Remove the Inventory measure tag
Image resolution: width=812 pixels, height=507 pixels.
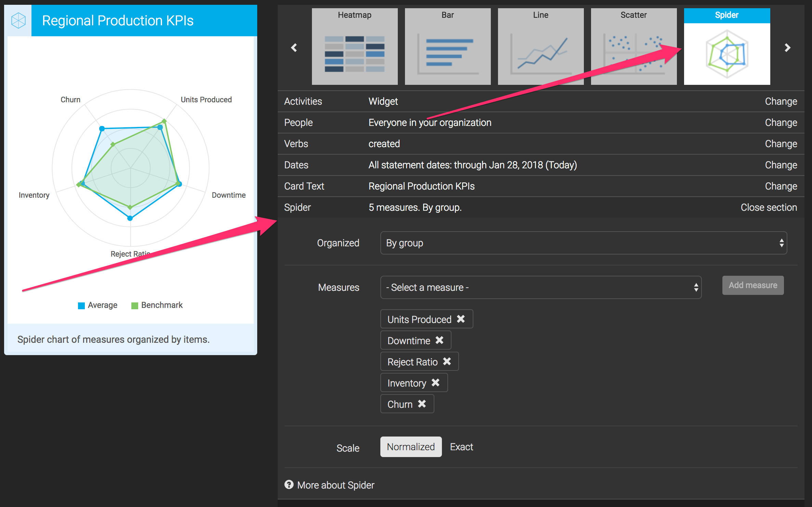click(x=435, y=382)
